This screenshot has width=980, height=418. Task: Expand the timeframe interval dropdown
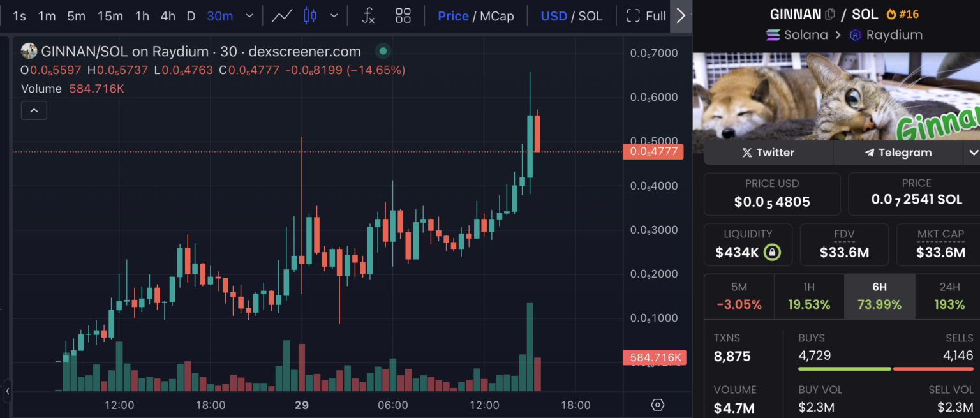(249, 16)
